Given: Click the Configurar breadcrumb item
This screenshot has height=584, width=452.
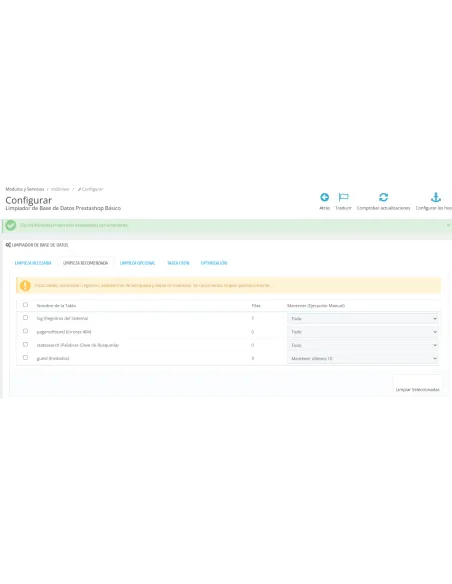Looking at the screenshot, I should [x=90, y=189].
